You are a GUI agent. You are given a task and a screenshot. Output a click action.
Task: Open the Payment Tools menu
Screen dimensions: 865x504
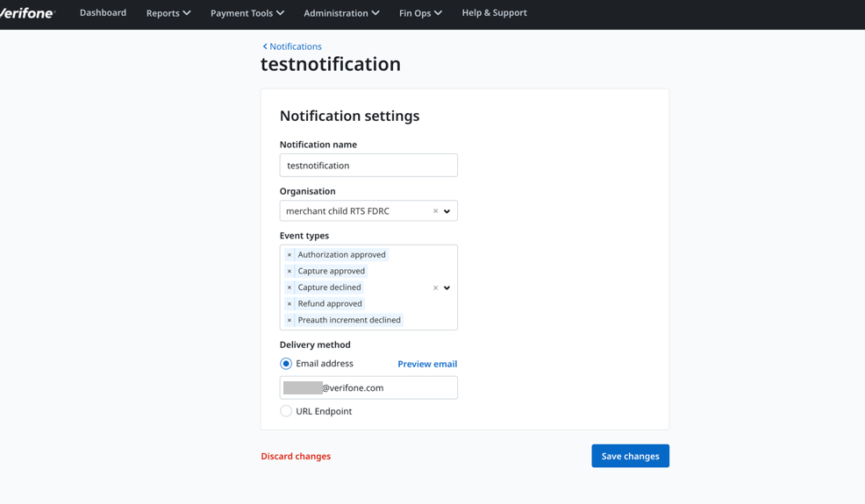tap(247, 13)
